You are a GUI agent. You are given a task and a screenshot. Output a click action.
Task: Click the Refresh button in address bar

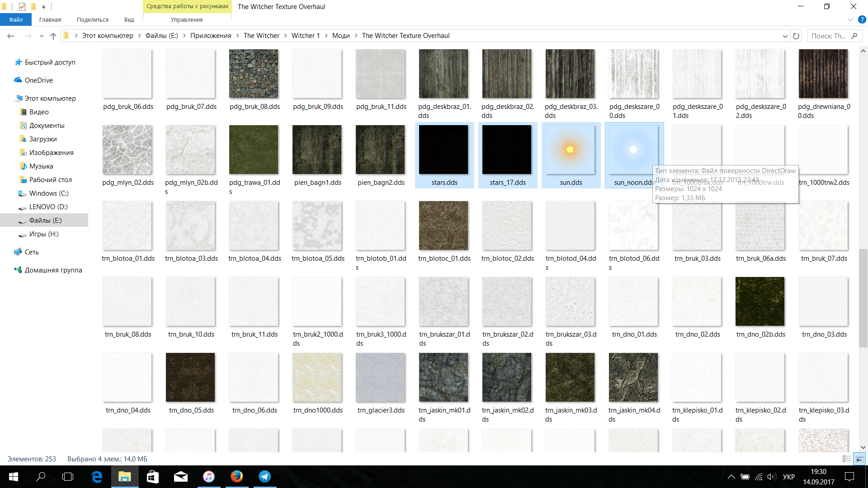(796, 36)
